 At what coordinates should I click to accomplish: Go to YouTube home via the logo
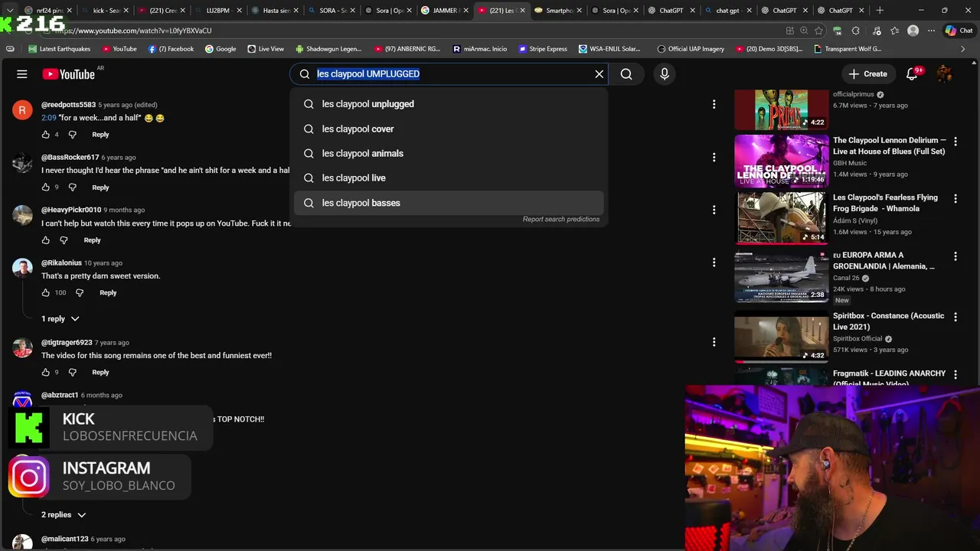[x=69, y=74]
